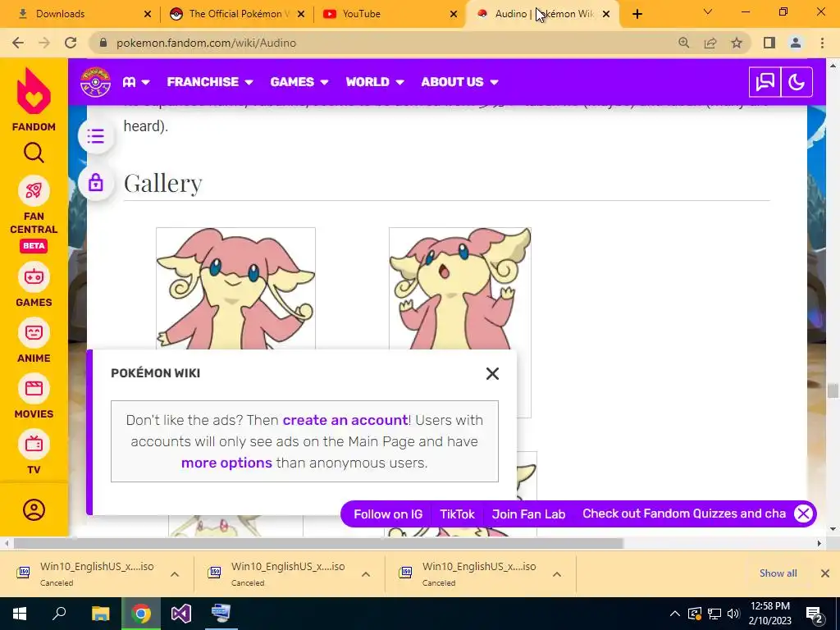Expand options for second canceled ISO download

pos(366,573)
